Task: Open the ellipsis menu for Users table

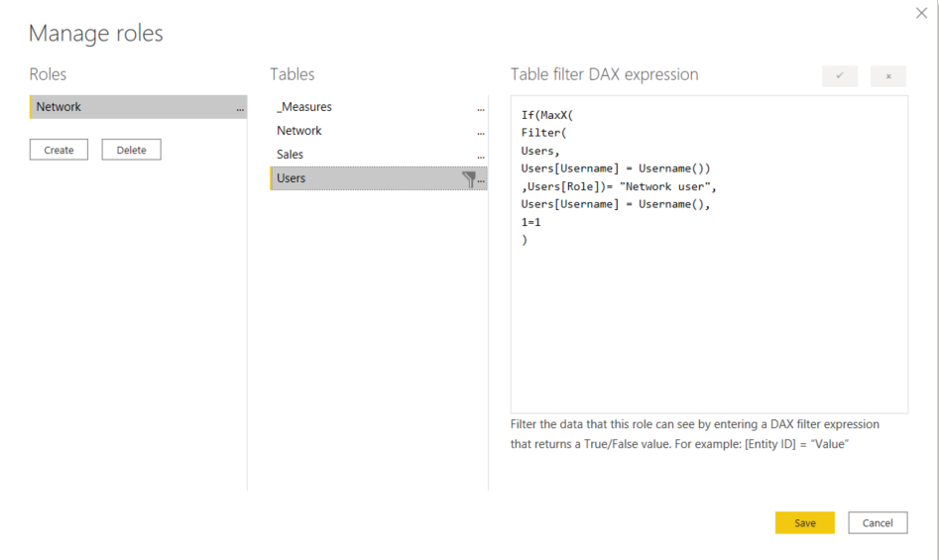Action: click(x=482, y=180)
